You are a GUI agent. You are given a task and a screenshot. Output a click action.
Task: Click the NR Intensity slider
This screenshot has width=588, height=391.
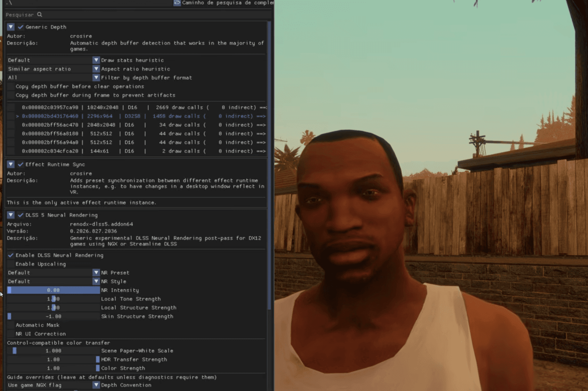pos(54,290)
